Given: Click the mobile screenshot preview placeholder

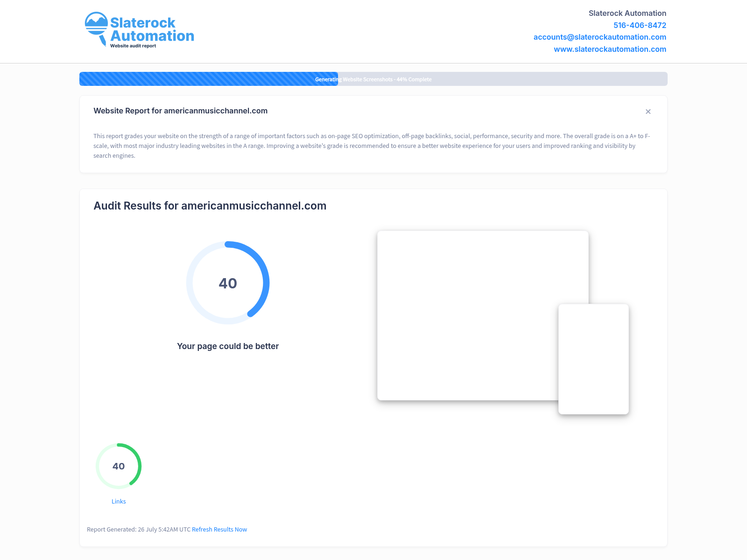Looking at the screenshot, I should (593, 359).
